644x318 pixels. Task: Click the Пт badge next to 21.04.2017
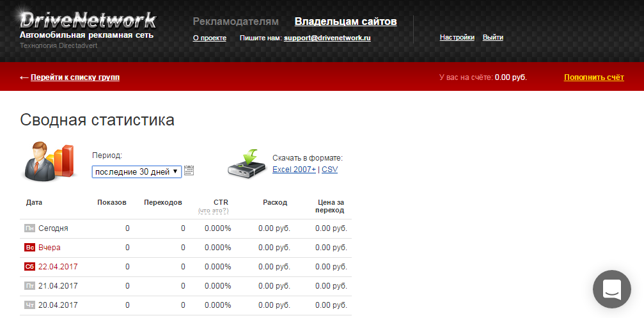coord(29,286)
